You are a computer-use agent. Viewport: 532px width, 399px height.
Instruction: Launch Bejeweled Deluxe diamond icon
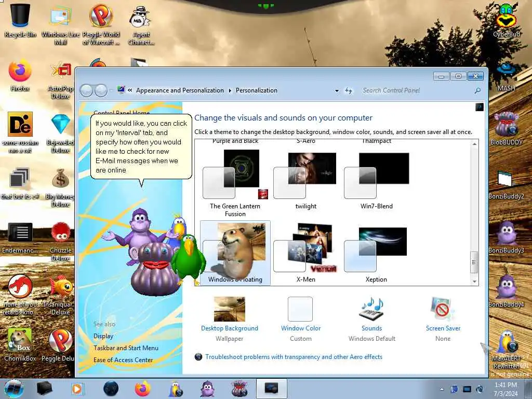61,134
